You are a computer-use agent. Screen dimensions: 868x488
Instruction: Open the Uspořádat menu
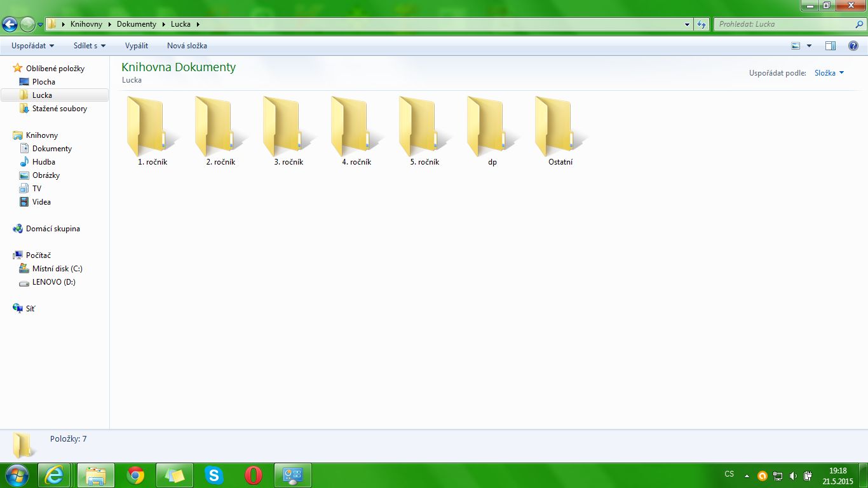tap(33, 46)
